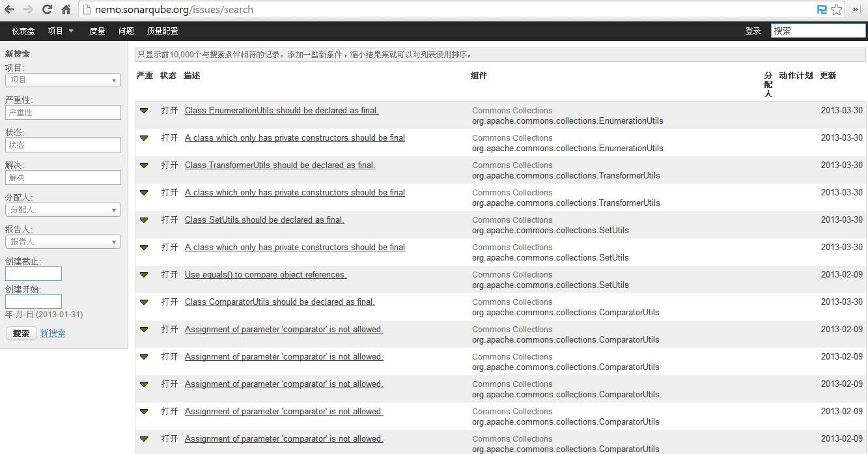The width and height of the screenshot is (868, 454).
Task: Click the 动作计划 action plan column header
Action: click(796, 76)
